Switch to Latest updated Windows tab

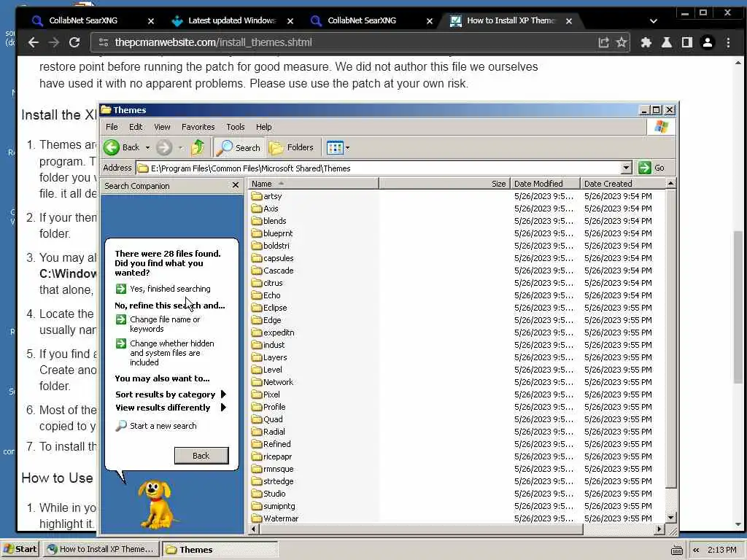pyautogui.click(x=231, y=20)
